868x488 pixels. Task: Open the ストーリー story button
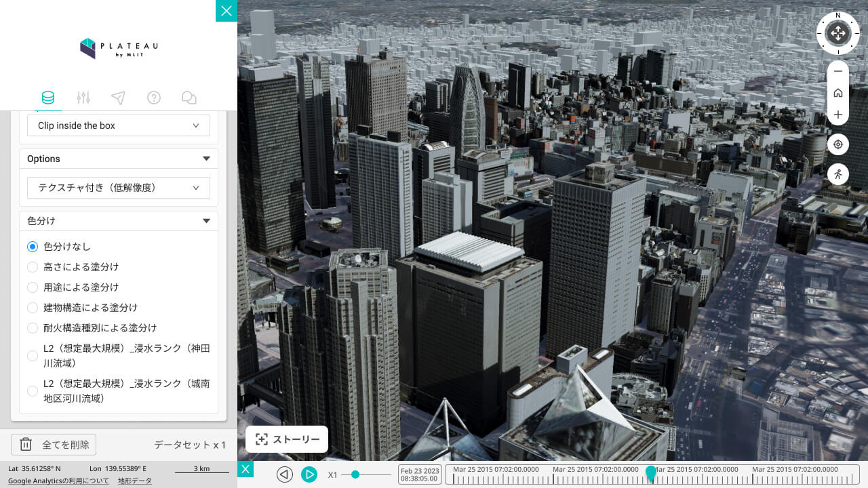click(x=287, y=439)
